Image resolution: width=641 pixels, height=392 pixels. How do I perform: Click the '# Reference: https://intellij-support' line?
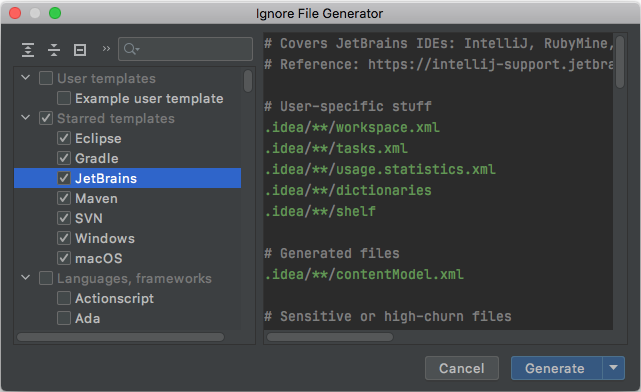point(438,64)
